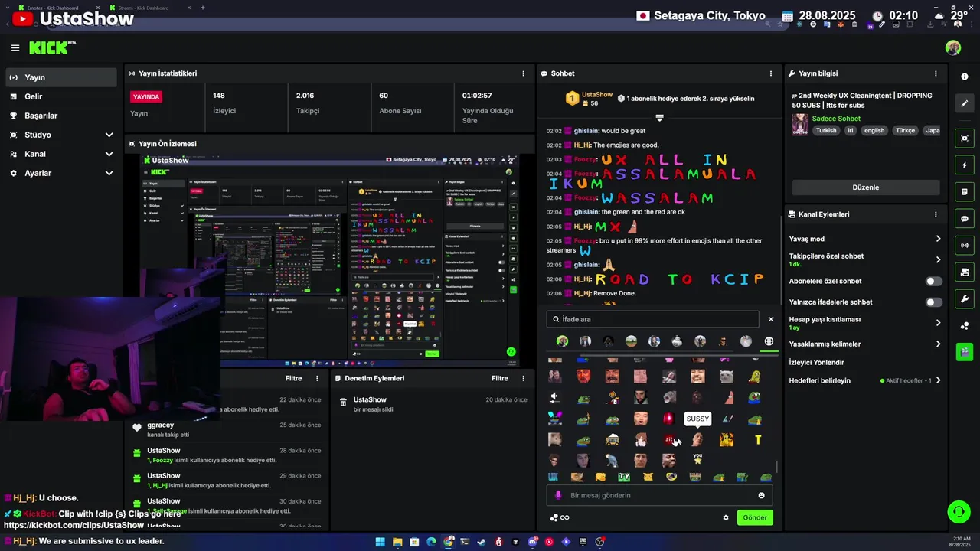Expand the Kanal sidebar section
Image resolution: width=980 pixels, height=551 pixels.
coord(109,154)
